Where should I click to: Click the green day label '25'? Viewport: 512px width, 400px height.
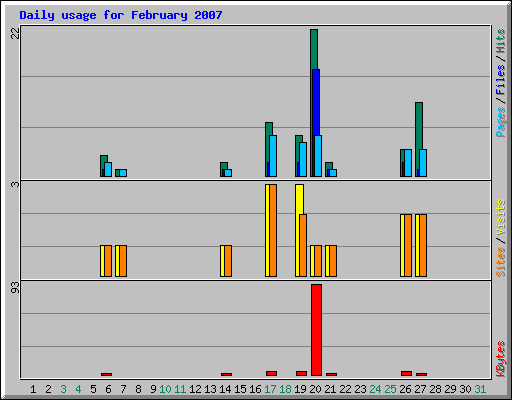click(390, 389)
